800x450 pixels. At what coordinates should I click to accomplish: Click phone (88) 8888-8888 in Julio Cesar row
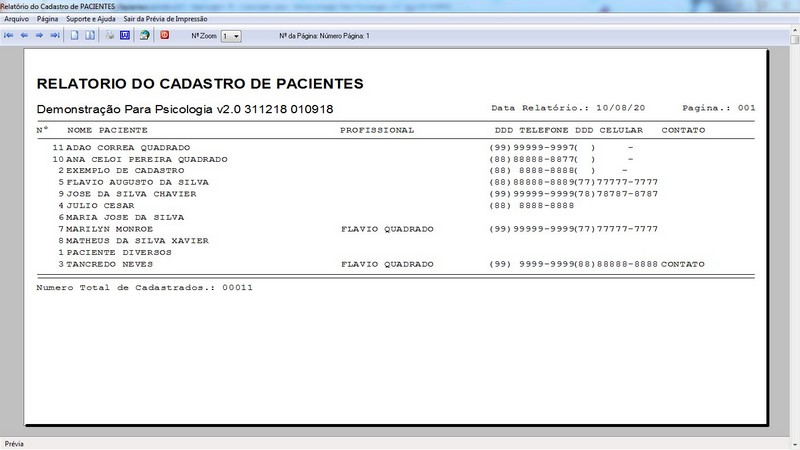click(x=532, y=206)
